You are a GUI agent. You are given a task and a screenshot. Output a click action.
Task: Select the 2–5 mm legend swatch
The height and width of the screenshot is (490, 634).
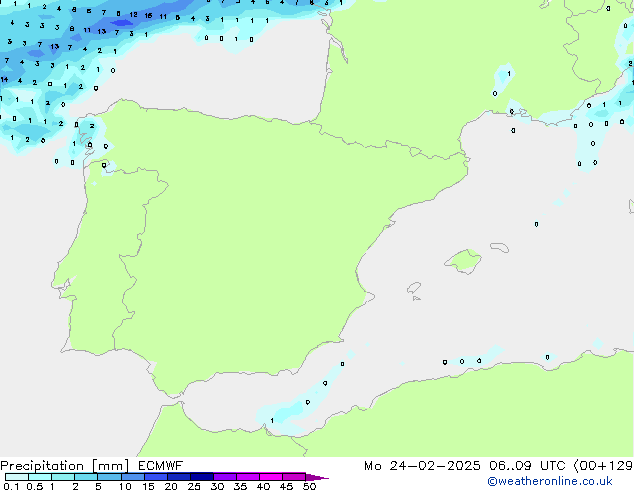(x=86, y=477)
